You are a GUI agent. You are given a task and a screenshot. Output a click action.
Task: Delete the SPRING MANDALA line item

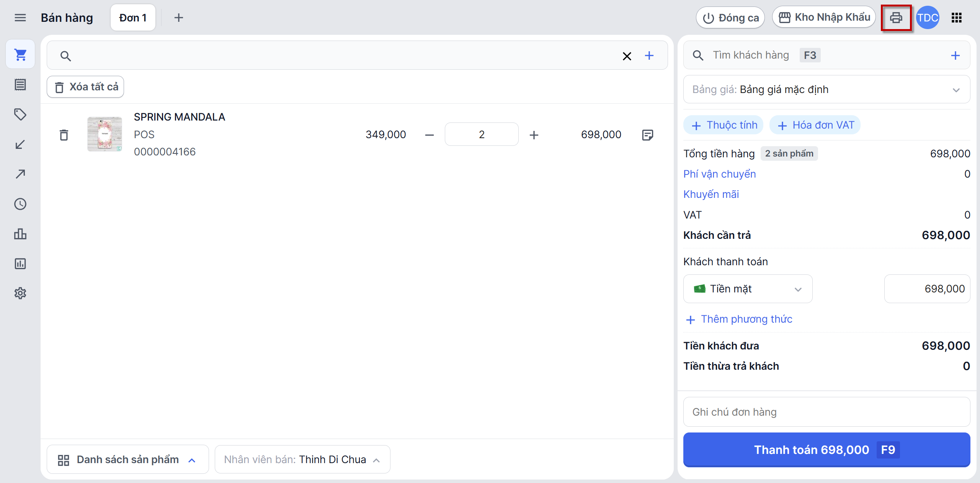pos(64,135)
